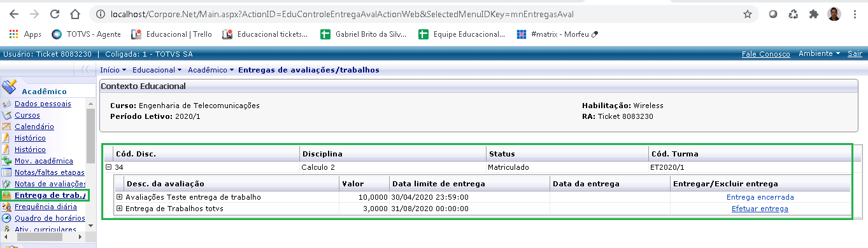Open Notas de avaliações sidebar link
Screen dimensions: 868x248
(x=50, y=184)
